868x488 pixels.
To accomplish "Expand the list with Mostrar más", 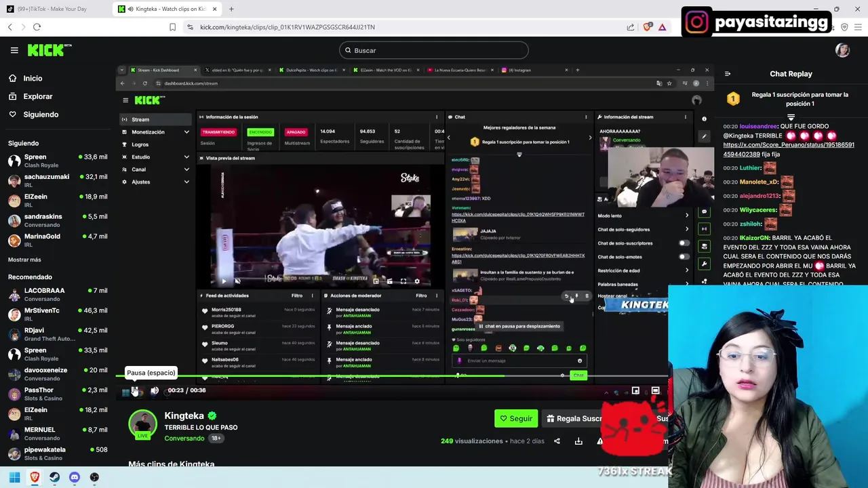I will (x=24, y=260).
